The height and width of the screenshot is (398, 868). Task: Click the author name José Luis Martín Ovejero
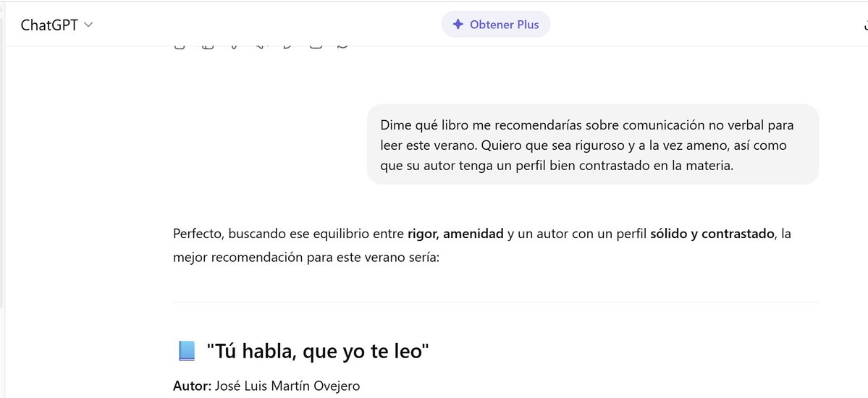[287, 386]
